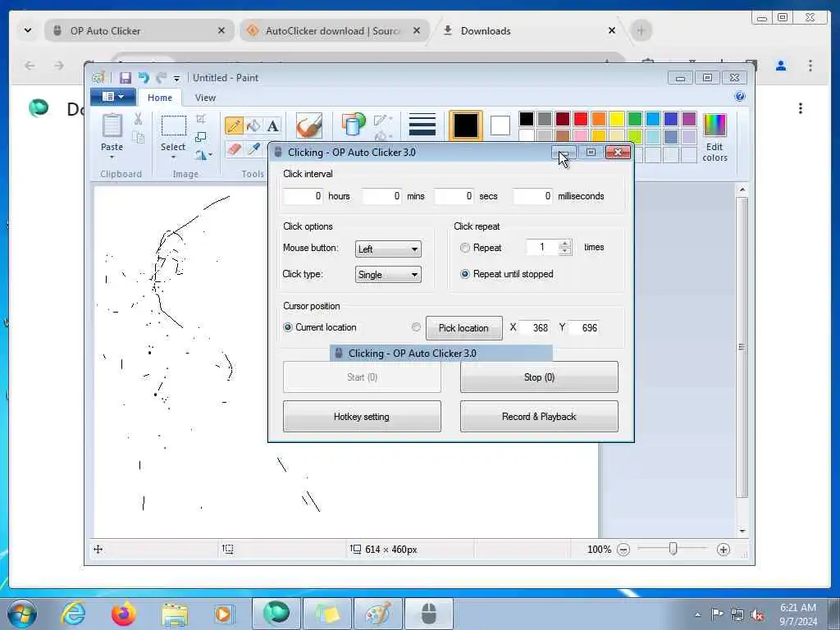Click the milliseconds interval input field
The width and height of the screenshot is (840, 630).
pos(532,196)
